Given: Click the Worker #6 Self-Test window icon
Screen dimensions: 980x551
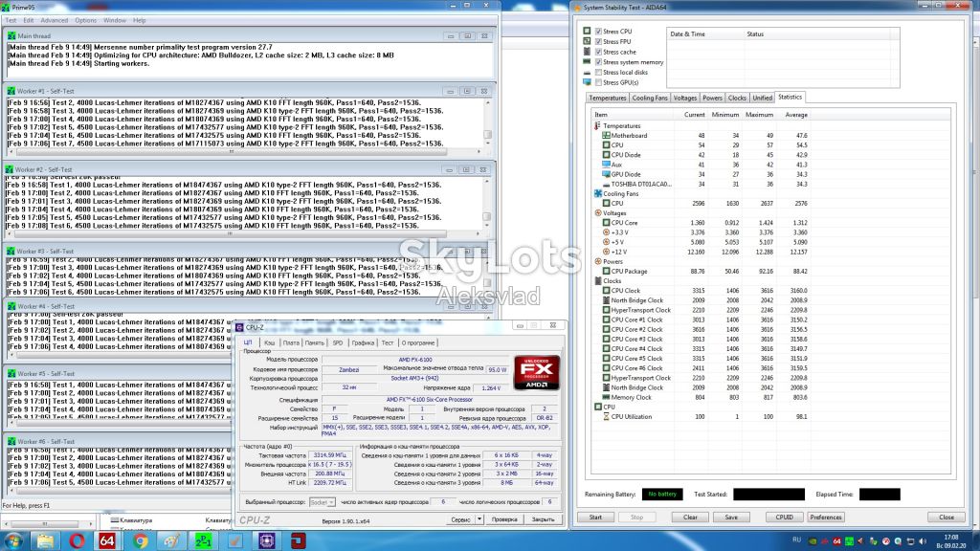Looking at the screenshot, I should click(11, 441).
